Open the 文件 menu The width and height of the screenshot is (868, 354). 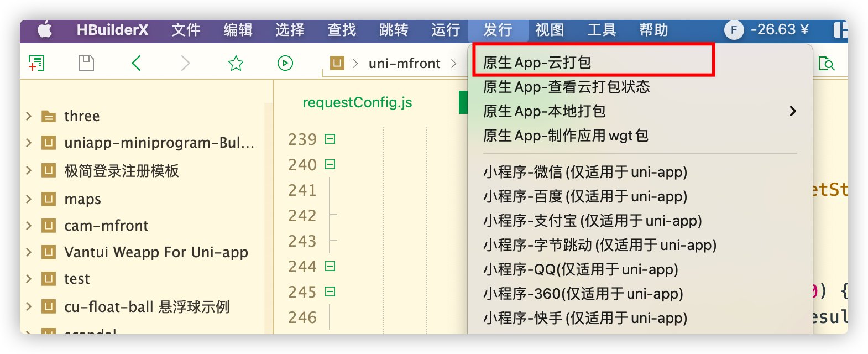(186, 30)
